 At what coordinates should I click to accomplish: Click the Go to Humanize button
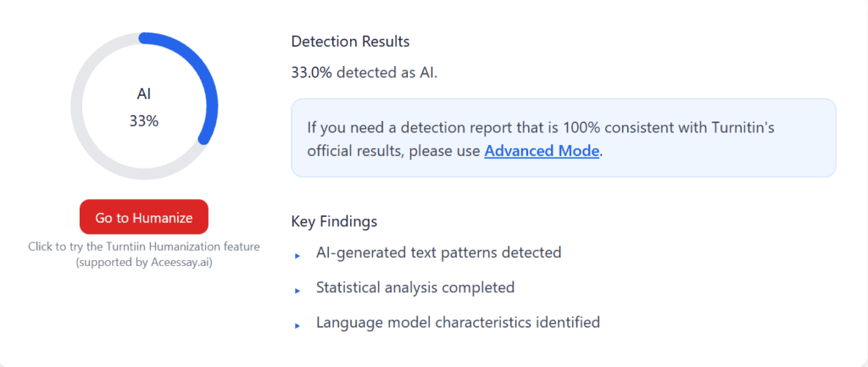pyautogui.click(x=143, y=217)
